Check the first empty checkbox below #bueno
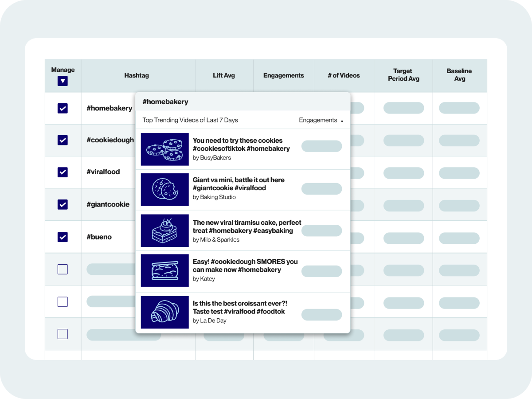Screen dimensions: 532x399 pyautogui.click(x=63, y=269)
